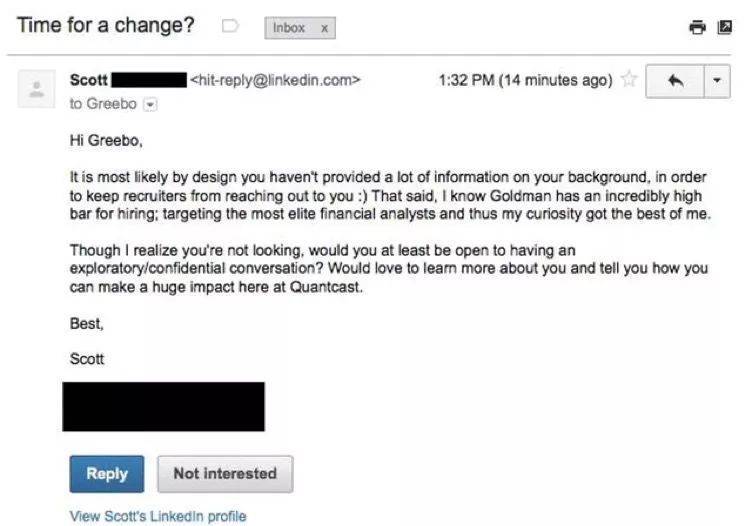752x526 pixels.
Task: Remove the Inbox label using its x
Action: 325,28
